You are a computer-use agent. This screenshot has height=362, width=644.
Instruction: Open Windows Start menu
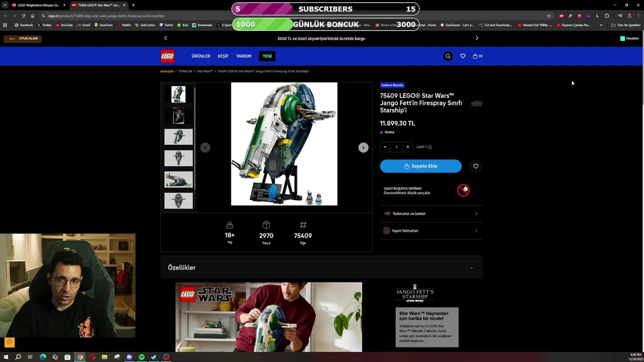tap(6, 357)
